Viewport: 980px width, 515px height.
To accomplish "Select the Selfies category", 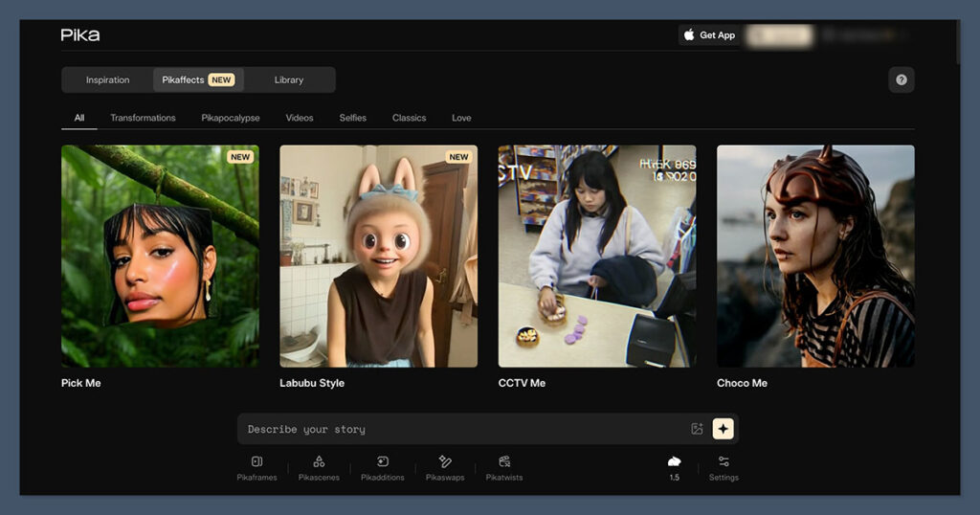I will point(353,118).
